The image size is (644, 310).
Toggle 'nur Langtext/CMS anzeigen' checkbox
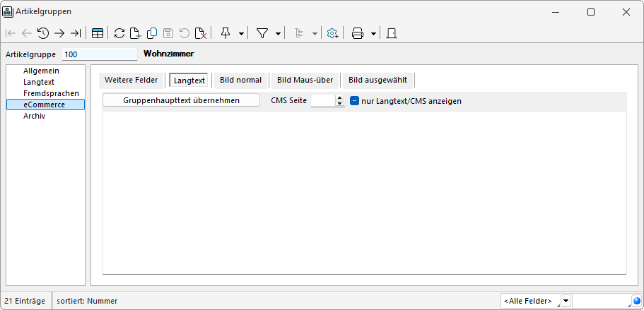click(355, 101)
